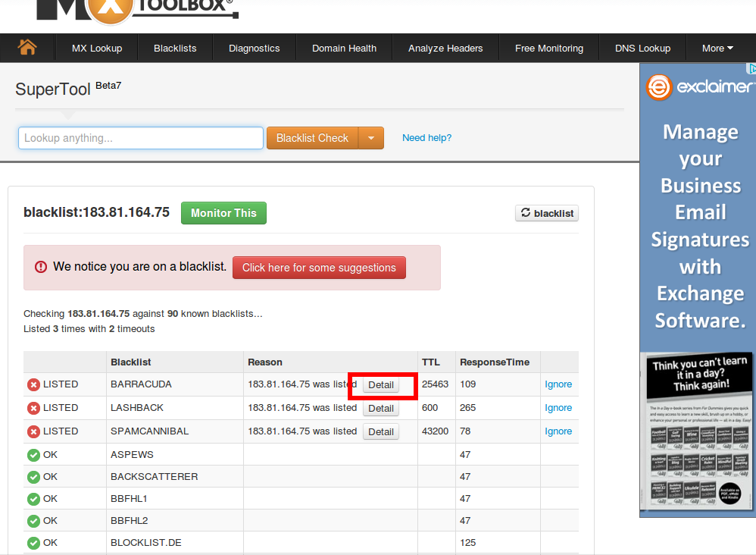
Task: Open the Free Monitoring menu item
Action: [x=549, y=49]
